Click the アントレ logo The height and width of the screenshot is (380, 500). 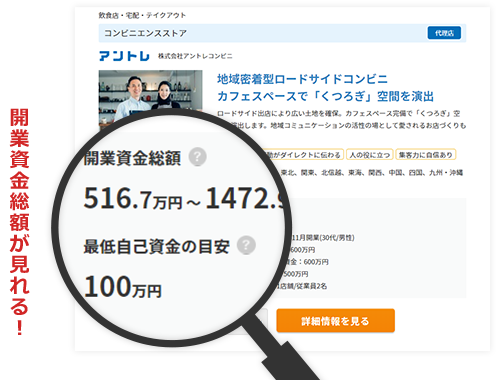[124, 56]
